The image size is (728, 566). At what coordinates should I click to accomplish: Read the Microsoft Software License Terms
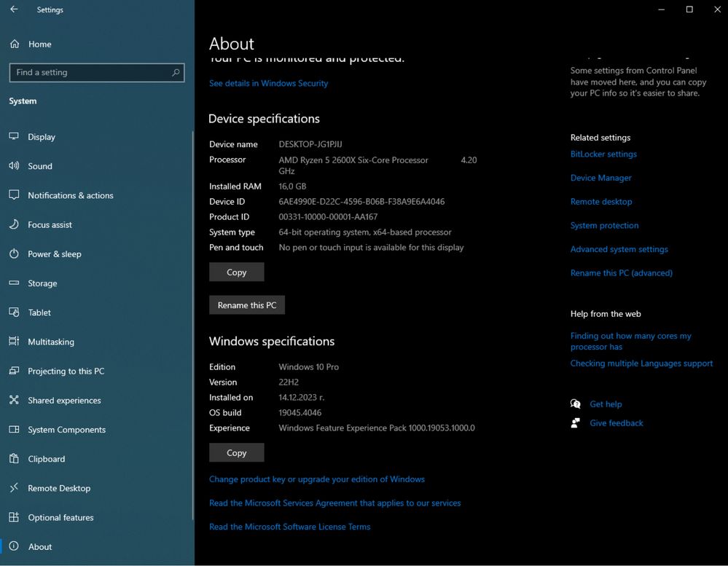point(290,527)
